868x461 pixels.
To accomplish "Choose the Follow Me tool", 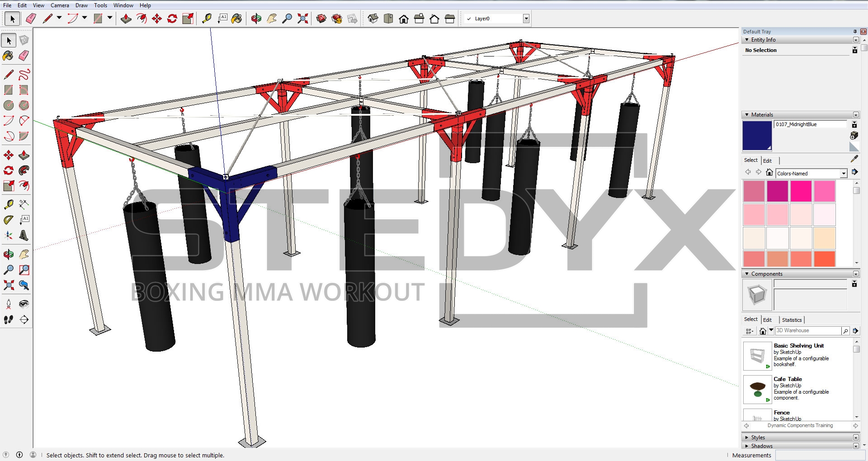I will (24, 170).
